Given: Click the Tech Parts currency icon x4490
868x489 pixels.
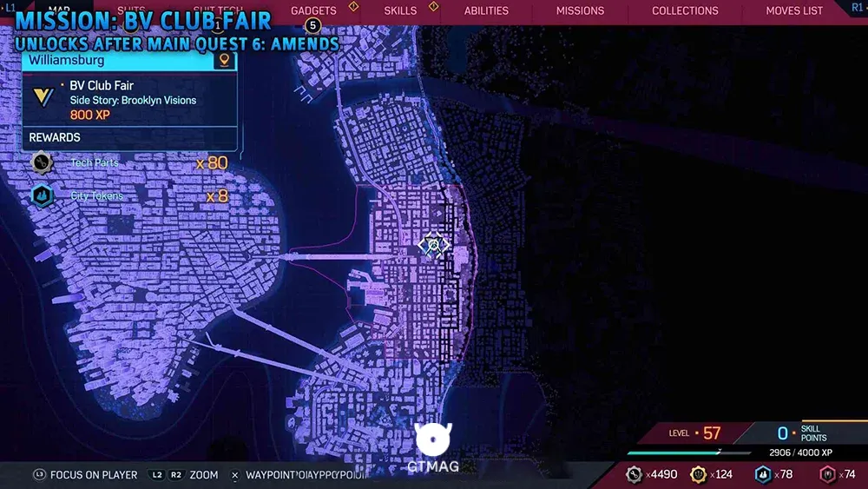Looking at the screenshot, I should point(634,474).
